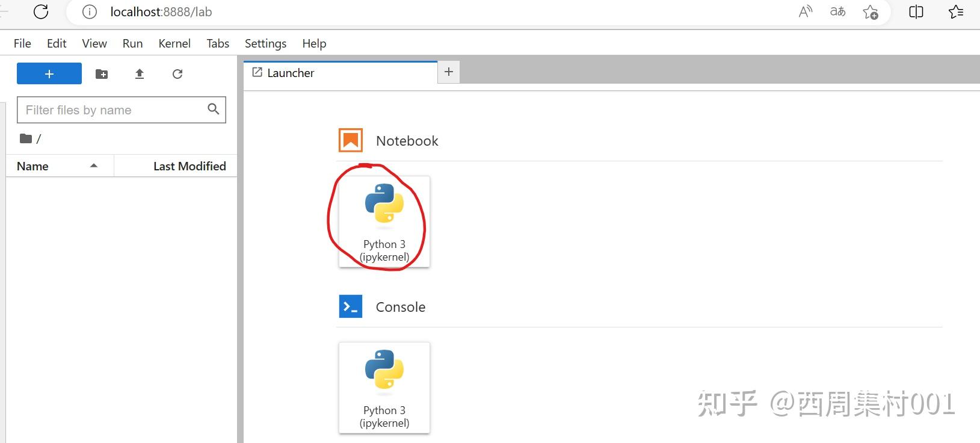Click the blue New Launcher plus button
The height and width of the screenshot is (443, 980).
49,73
